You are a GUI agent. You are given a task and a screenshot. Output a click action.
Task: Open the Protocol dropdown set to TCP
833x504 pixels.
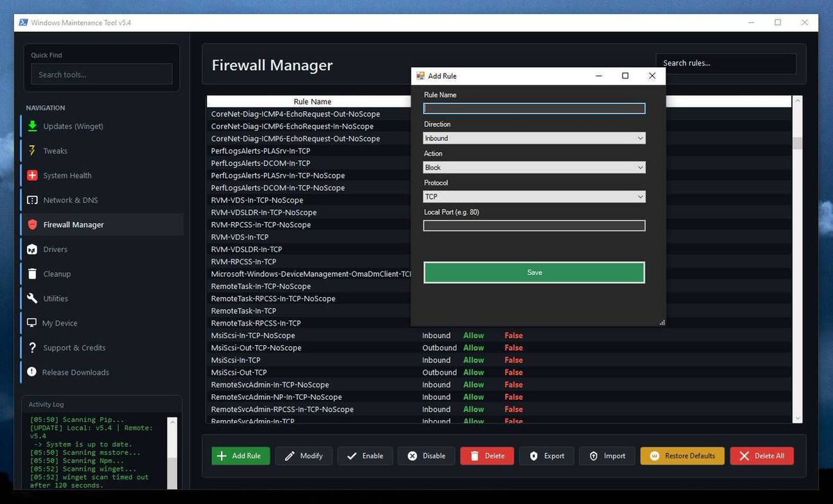point(534,196)
